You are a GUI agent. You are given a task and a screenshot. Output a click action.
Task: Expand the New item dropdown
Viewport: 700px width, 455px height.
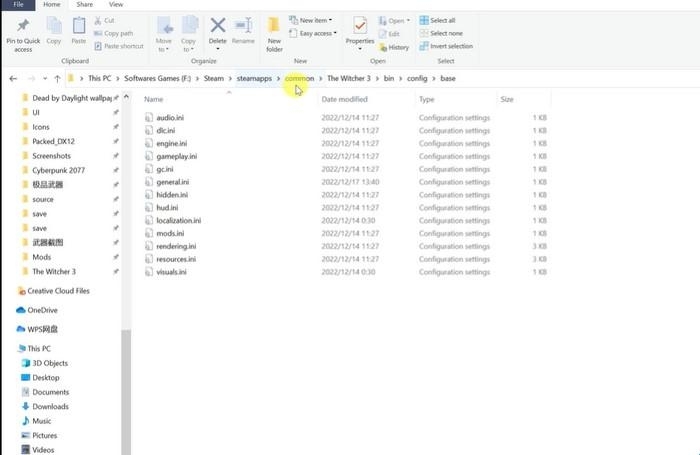tap(318, 20)
